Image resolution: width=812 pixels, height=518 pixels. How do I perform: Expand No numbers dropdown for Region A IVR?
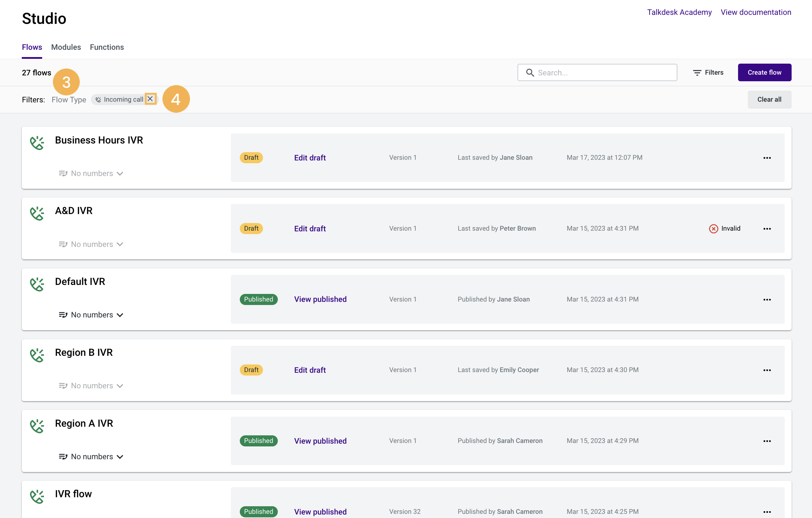point(92,456)
